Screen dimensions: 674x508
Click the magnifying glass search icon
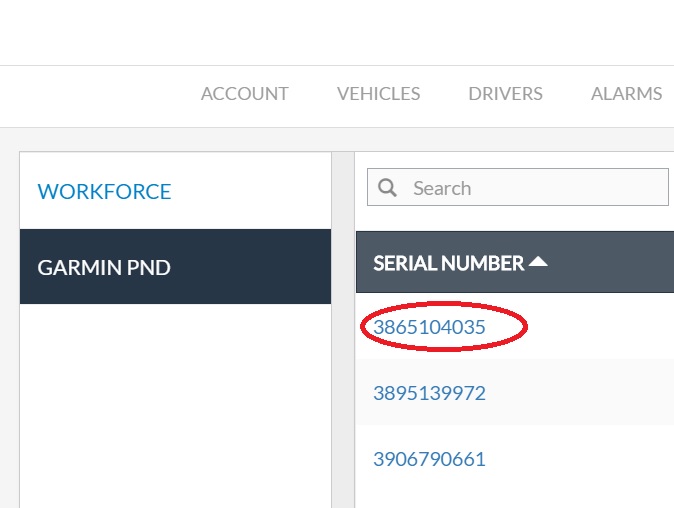tap(389, 188)
